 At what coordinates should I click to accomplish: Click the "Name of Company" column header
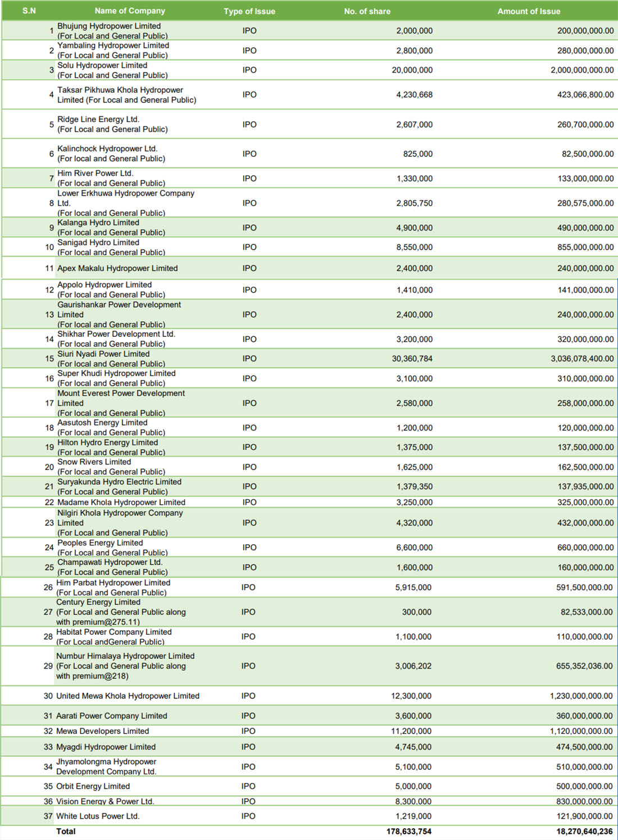click(x=130, y=11)
